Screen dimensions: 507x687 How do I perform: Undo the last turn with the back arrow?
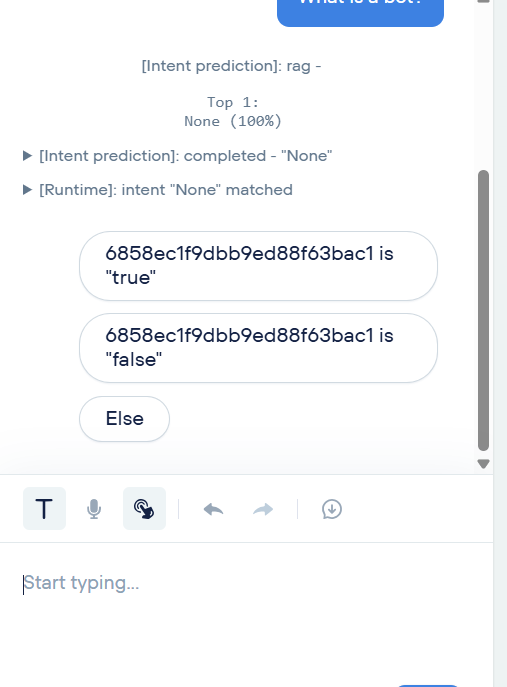point(213,509)
